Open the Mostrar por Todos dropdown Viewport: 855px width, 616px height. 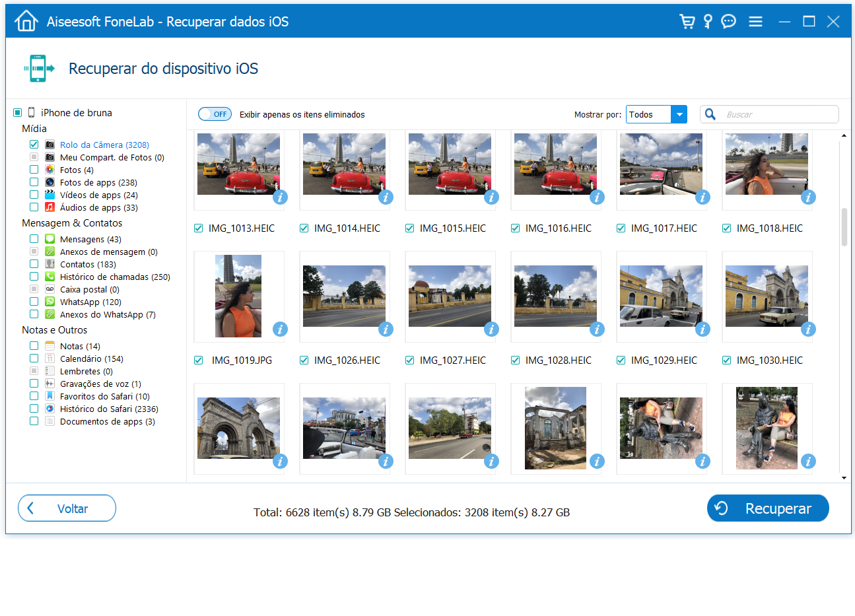(x=656, y=114)
